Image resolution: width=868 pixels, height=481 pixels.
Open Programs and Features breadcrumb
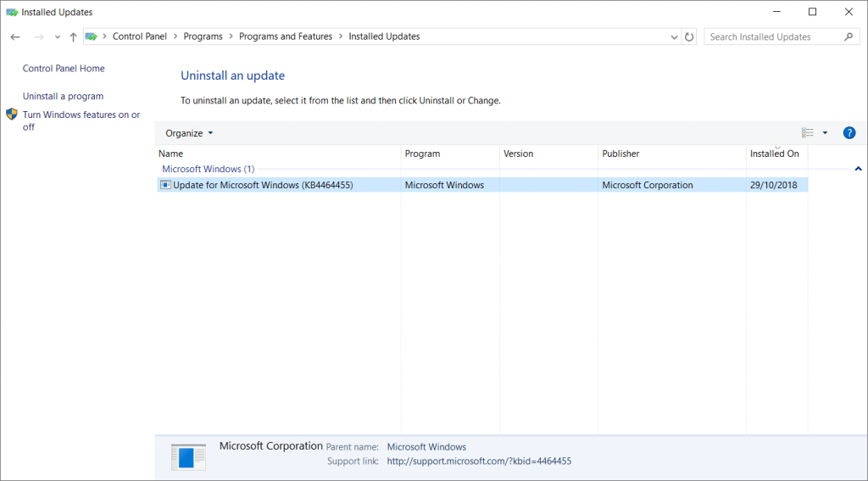[286, 36]
